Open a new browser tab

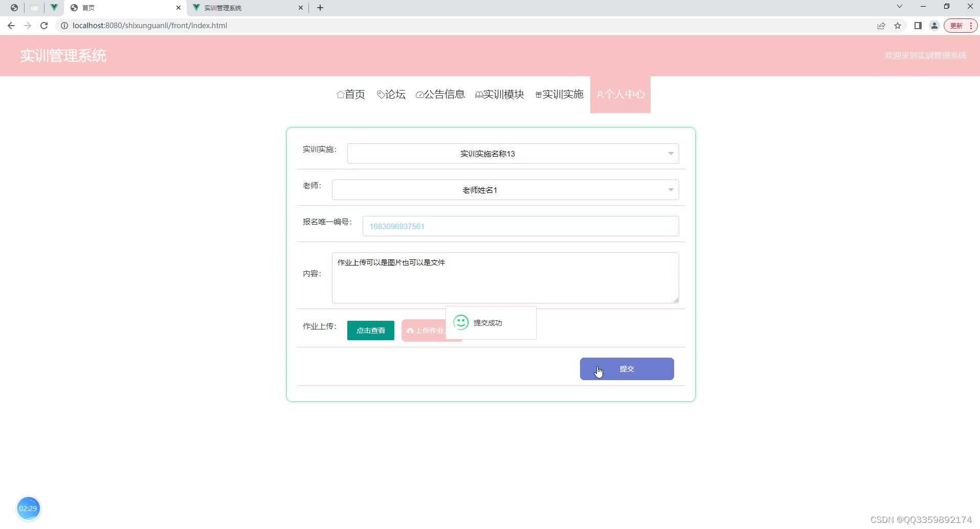coord(320,8)
